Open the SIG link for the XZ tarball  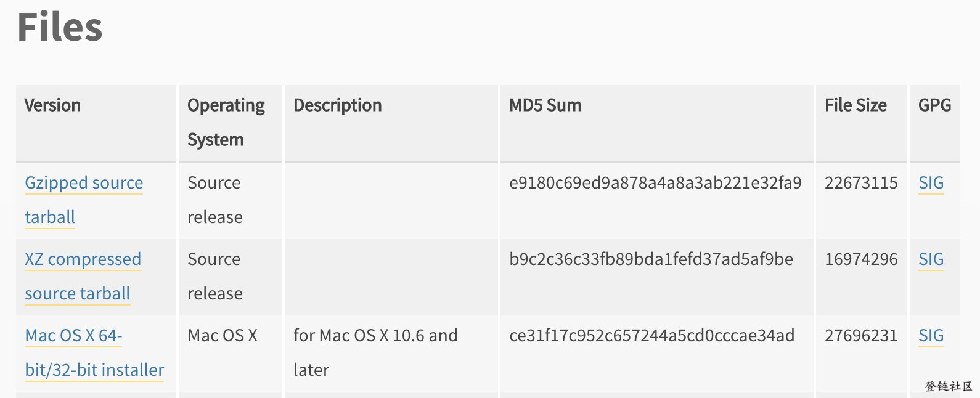pyautogui.click(x=931, y=259)
